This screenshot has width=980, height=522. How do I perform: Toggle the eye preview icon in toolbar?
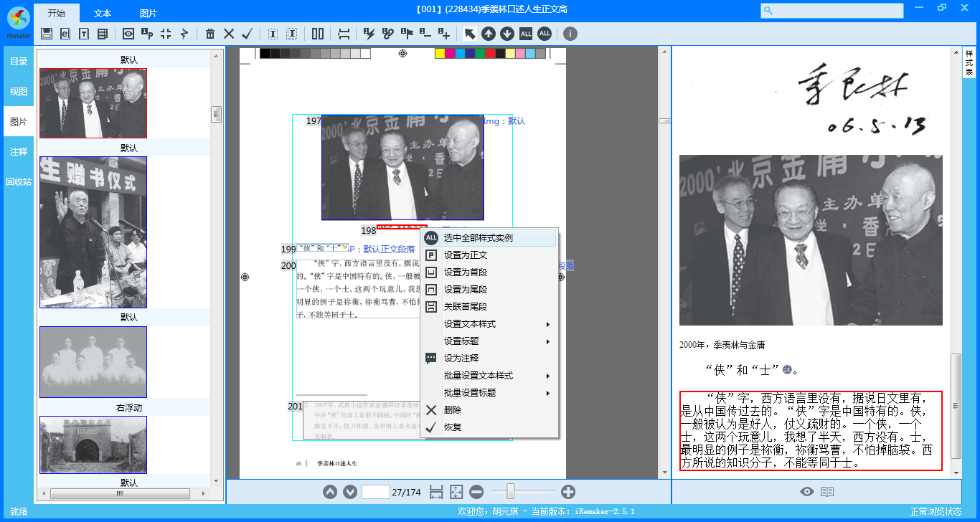[128, 34]
